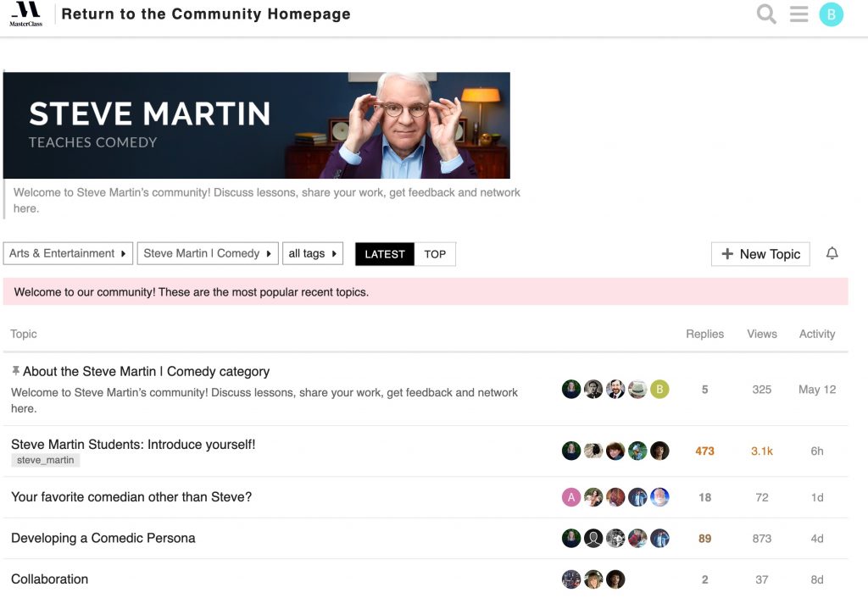Click the Steve Martin Teaches Comedy banner image
The height and width of the screenshot is (598, 868).
(x=257, y=125)
